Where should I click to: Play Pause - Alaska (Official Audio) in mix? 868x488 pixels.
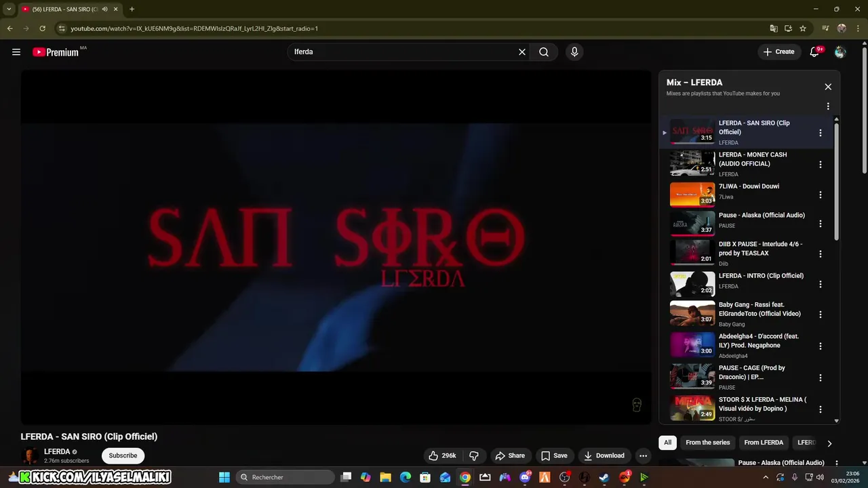[692, 223]
